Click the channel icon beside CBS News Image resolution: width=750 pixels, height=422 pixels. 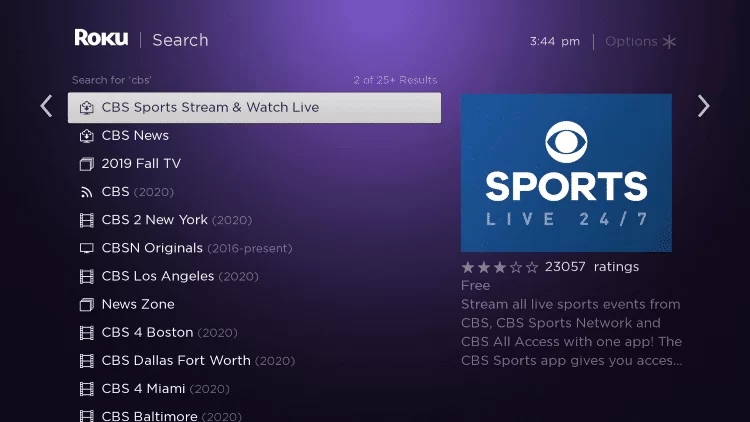tap(87, 136)
